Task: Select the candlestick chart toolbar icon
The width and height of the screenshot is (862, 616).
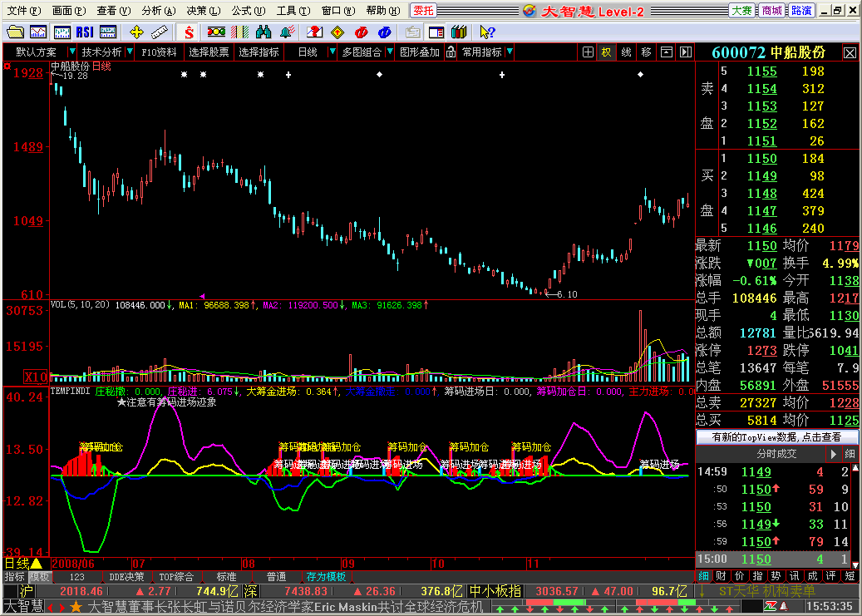Action: [x=62, y=32]
